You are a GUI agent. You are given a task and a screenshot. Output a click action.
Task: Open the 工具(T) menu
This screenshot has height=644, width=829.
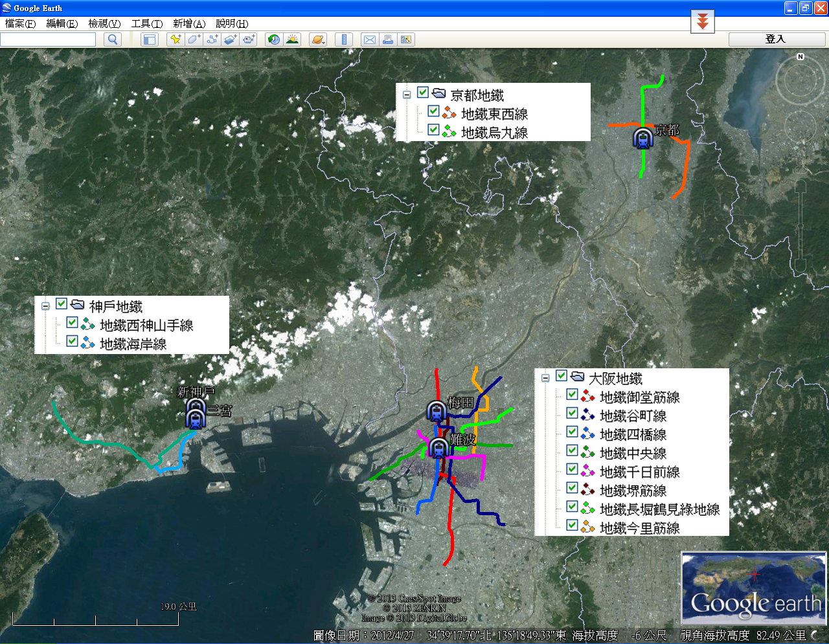coord(147,23)
